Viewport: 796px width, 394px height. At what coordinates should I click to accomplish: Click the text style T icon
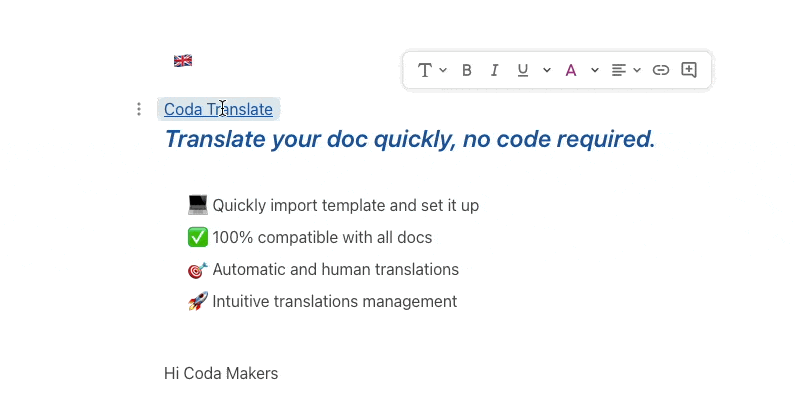[x=424, y=70]
